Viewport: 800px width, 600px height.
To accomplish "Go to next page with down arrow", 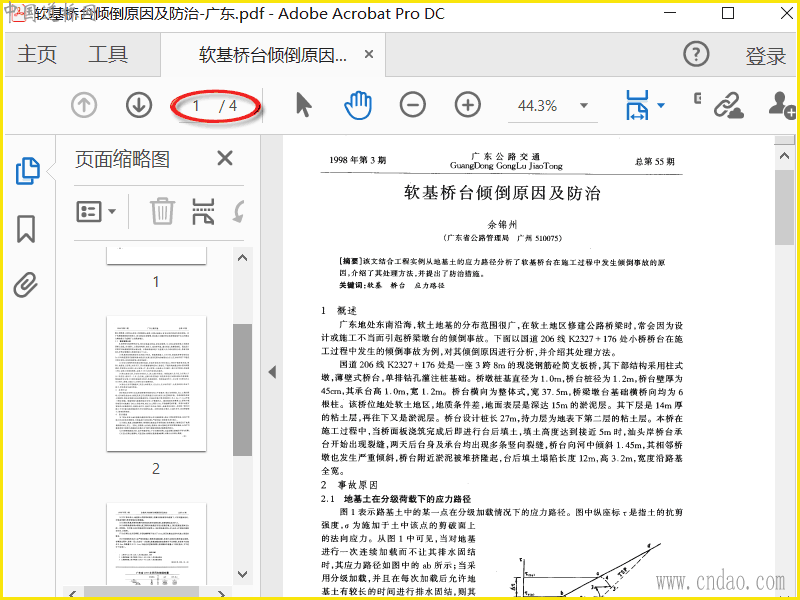I will tap(139, 105).
